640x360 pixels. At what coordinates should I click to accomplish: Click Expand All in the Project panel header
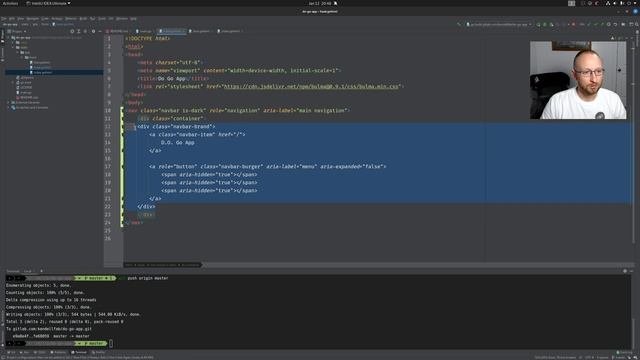(x=79, y=31)
